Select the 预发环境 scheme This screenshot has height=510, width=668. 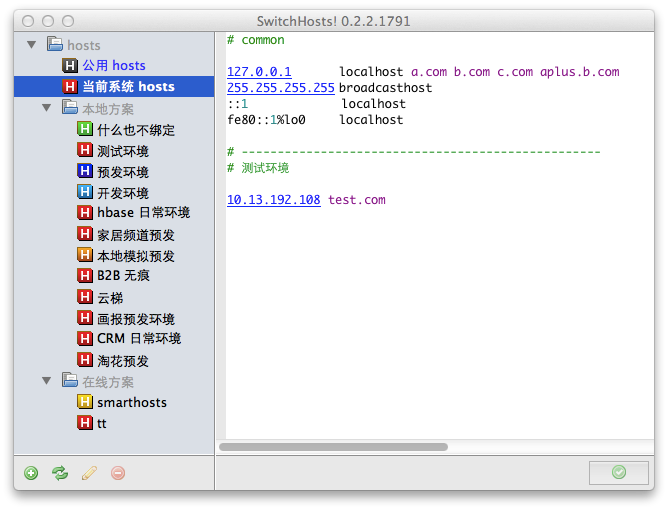click(x=123, y=172)
